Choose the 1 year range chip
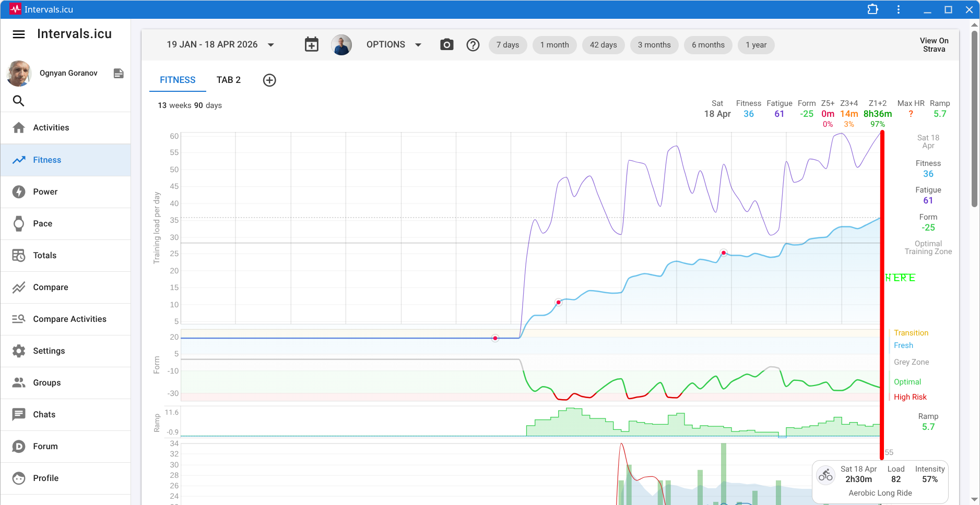This screenshot has height=505, width=980. pyautogui.click(x=755, y=45)
